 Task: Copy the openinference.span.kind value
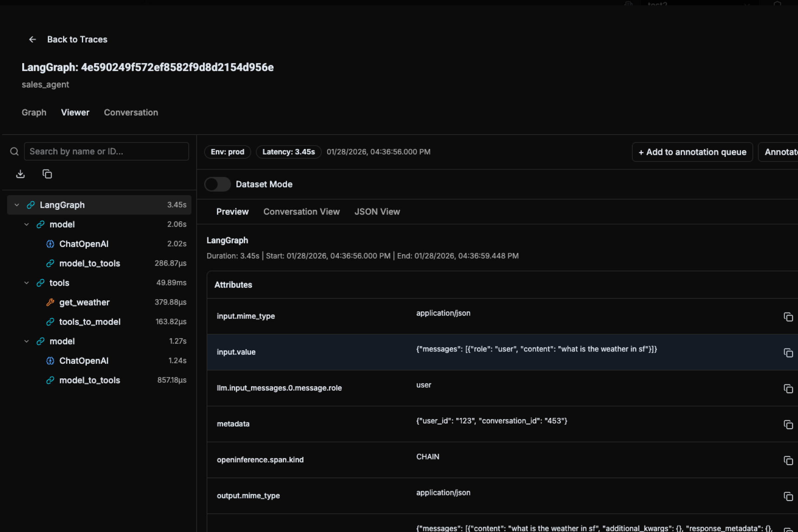788,461
